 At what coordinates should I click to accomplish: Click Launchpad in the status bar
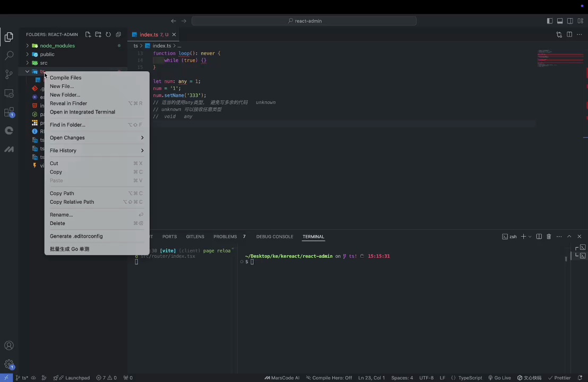(72, 378)
